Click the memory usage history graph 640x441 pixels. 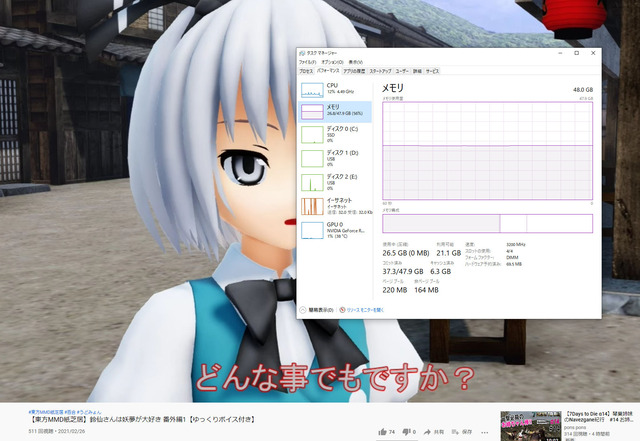click(x=487, y=151)
